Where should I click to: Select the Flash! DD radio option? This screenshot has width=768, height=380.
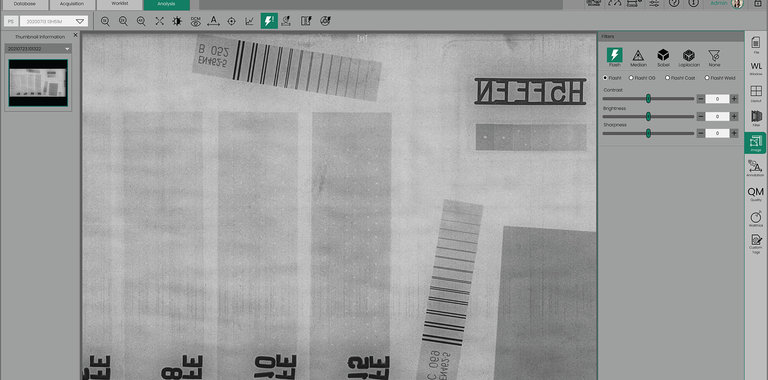[641, 78]
